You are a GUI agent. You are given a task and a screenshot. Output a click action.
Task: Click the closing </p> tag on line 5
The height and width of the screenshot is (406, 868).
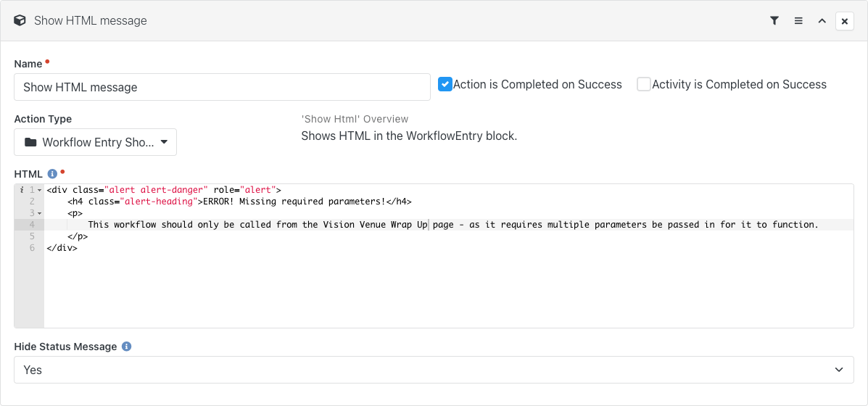(x=78, y=236)
